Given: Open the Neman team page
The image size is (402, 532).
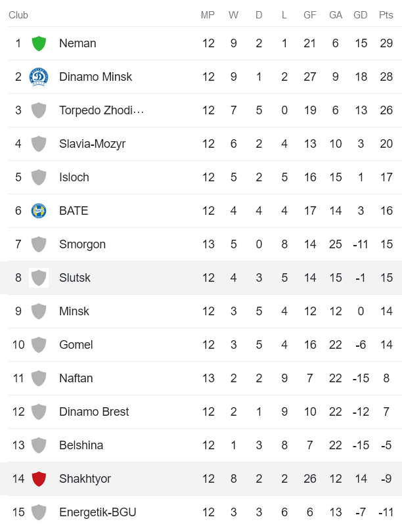Looking at the screenshot, I should click(x=78, y=43).
